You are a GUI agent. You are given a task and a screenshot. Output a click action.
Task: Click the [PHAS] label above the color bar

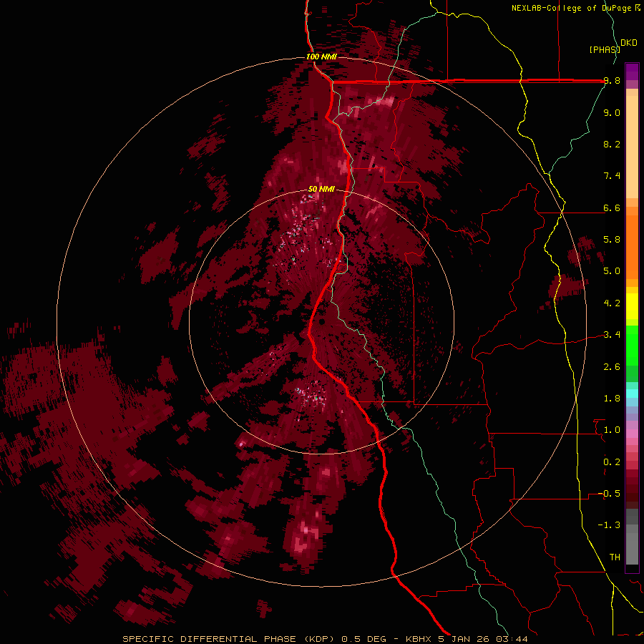click(605, 49)
